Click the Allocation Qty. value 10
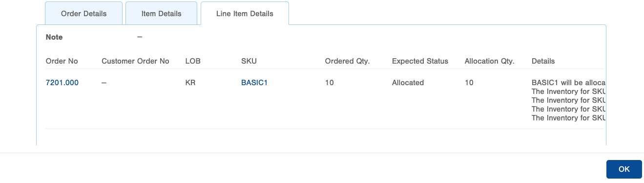This screenshot has width=644, height=183. click(469, 83)
